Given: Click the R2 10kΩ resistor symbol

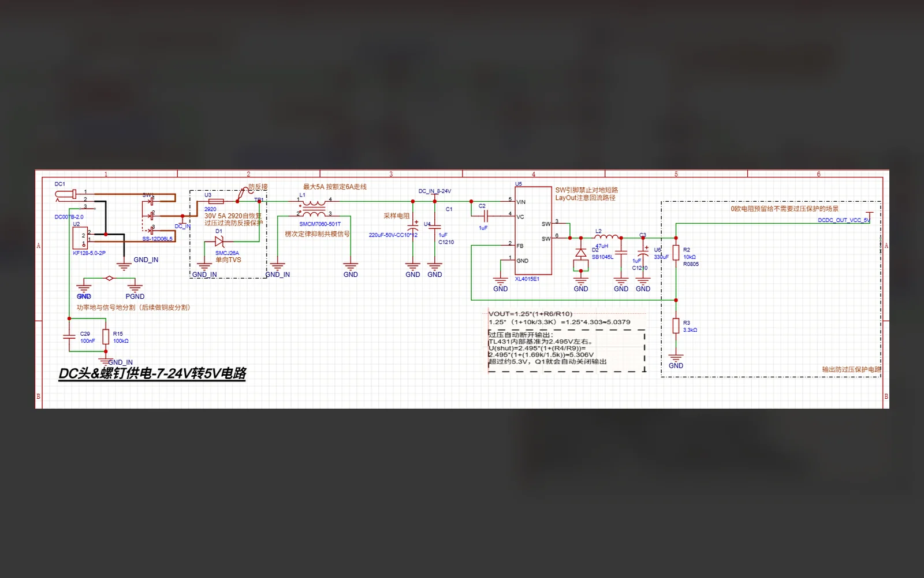Looking at the screenshot, I should 676,253.
